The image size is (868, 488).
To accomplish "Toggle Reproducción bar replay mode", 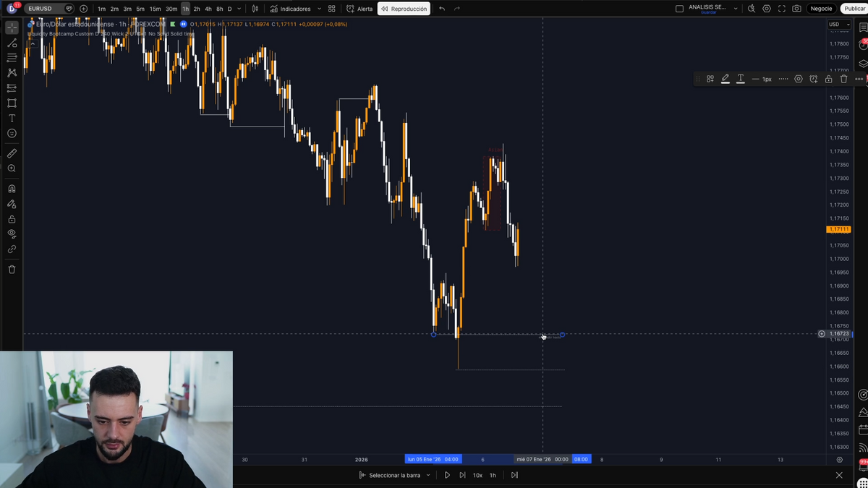I will click(x=404, y=9).
